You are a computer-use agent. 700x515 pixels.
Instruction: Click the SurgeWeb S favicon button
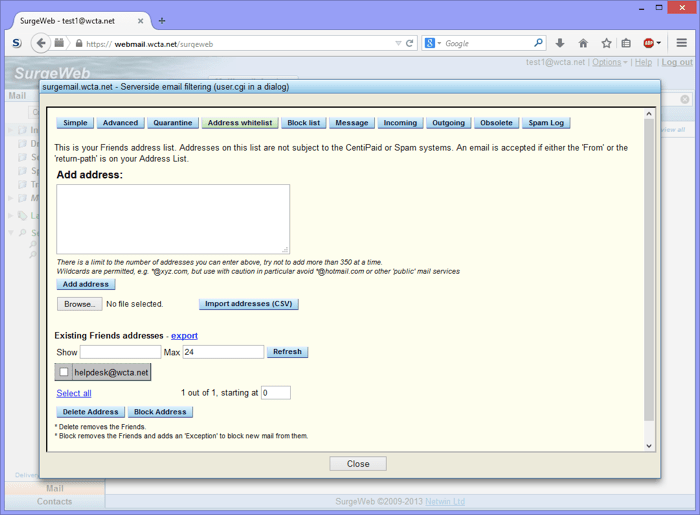pos(17,43)
